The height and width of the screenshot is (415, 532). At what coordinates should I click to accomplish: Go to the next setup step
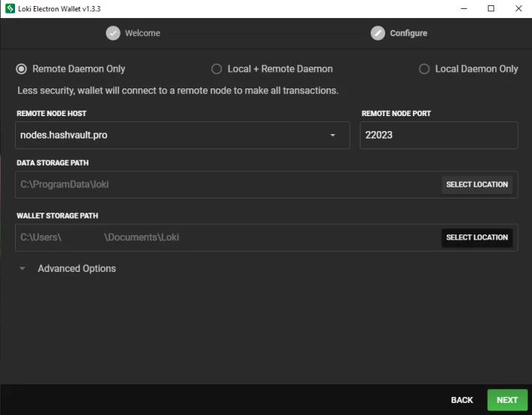click(507, 400)
